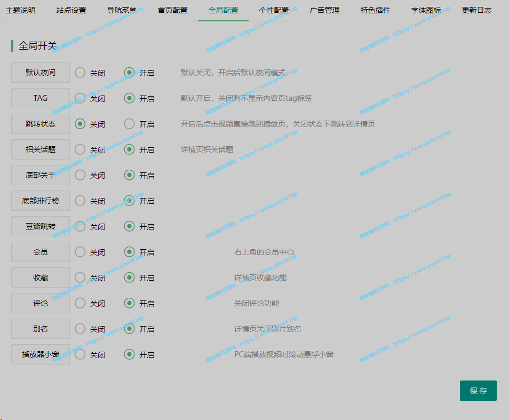Select 关闭 for 收藏
This screenshot has width=509, height=420.
point(80,278)
